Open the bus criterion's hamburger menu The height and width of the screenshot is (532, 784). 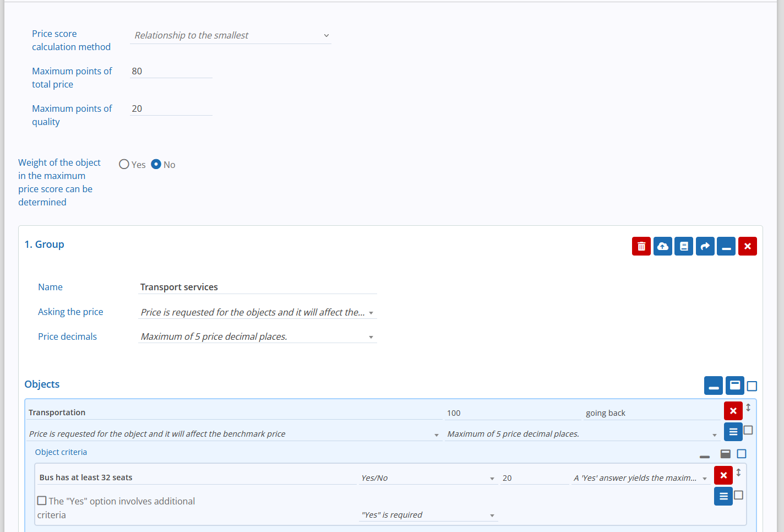(723, 496)
